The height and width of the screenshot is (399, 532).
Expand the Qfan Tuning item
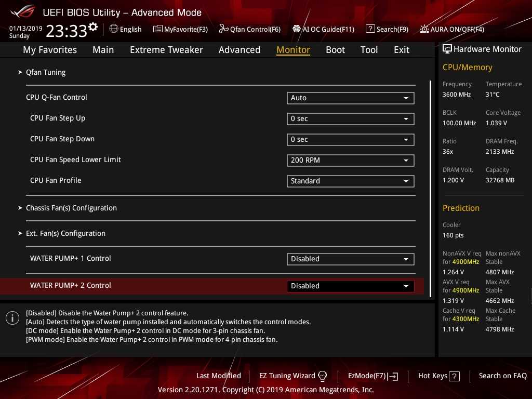(x=46, y=72)
